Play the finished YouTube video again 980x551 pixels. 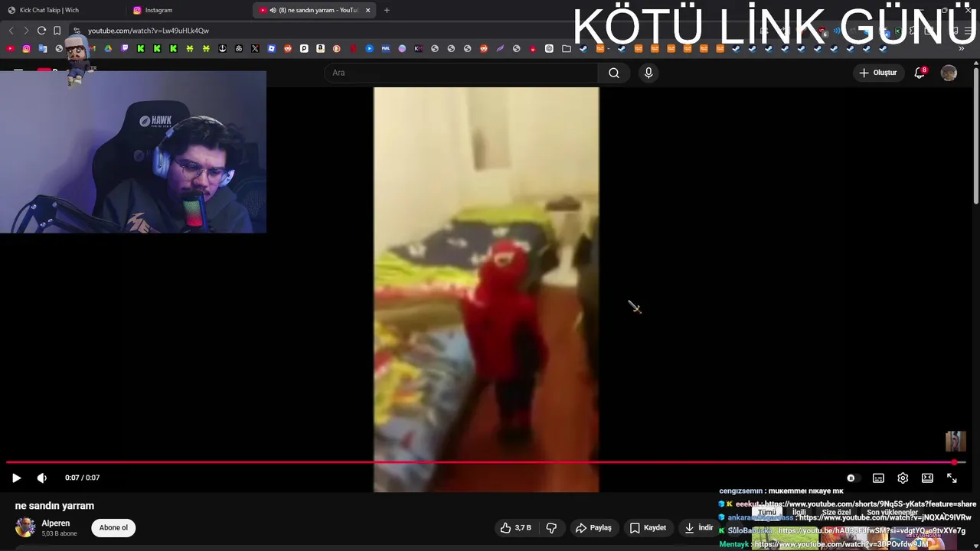[16, 478]
